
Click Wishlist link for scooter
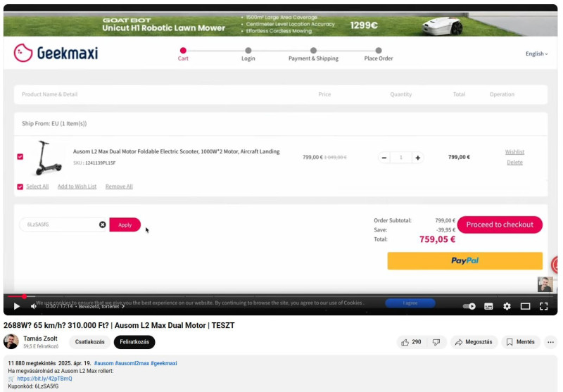[x=514, y=152]
